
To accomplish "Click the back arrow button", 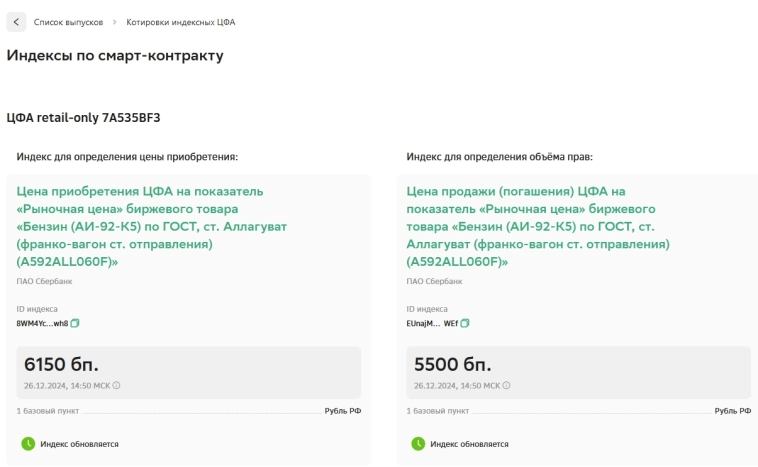I will pyautogui.click(x=16, y=22).
